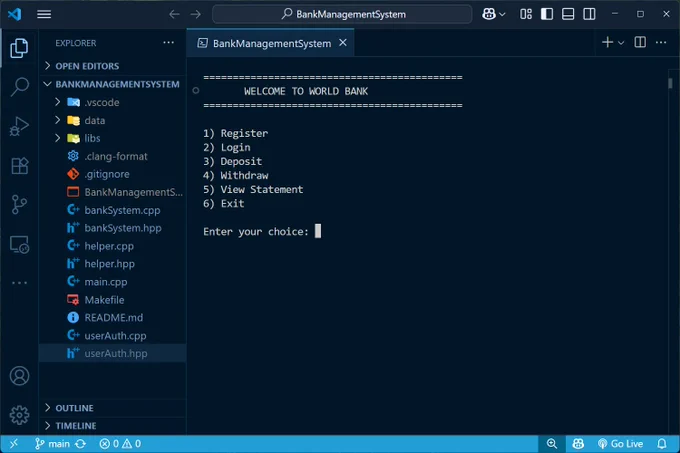Click the VS Code logo icon
Viewport: 680px width, 453px height.
coord(14,14)
